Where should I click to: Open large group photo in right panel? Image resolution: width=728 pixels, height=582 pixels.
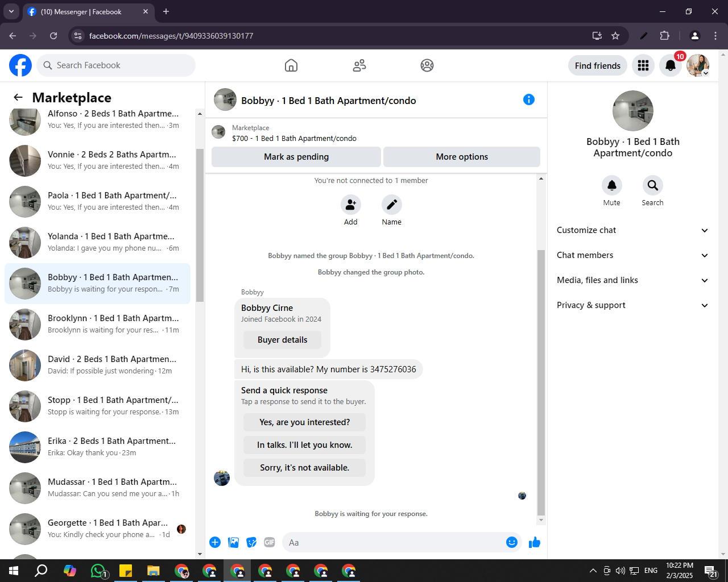pyautogui.click(x=633, y=111)
